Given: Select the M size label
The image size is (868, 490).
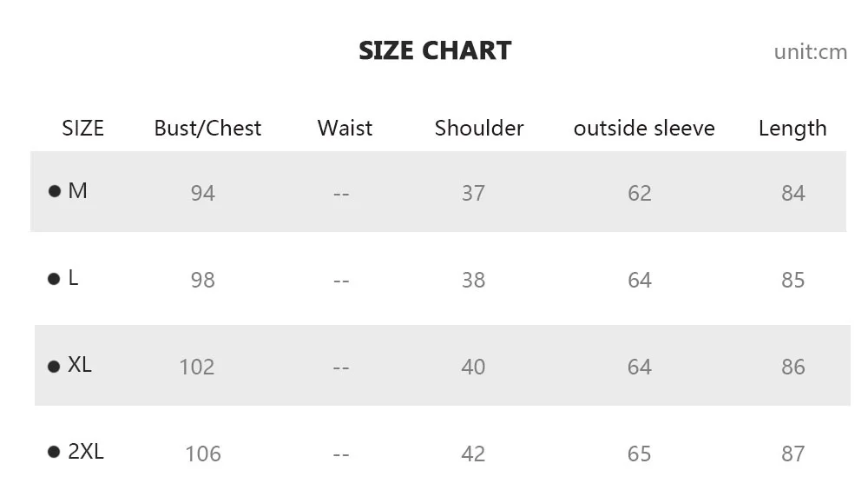Looking at the screenshot, I should [x=77, y=190].
